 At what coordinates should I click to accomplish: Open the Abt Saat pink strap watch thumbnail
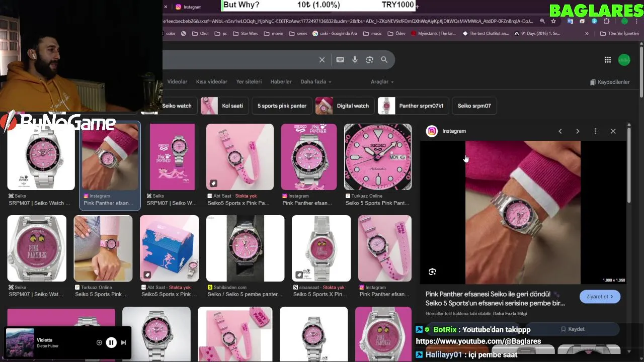pyautogui.click(x=240, y=157)
